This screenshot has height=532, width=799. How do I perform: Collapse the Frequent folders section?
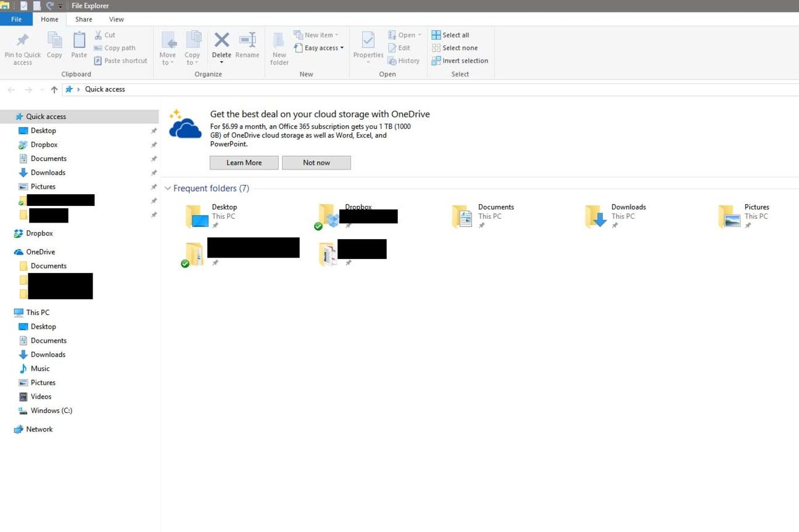click(x=167, y=188)
